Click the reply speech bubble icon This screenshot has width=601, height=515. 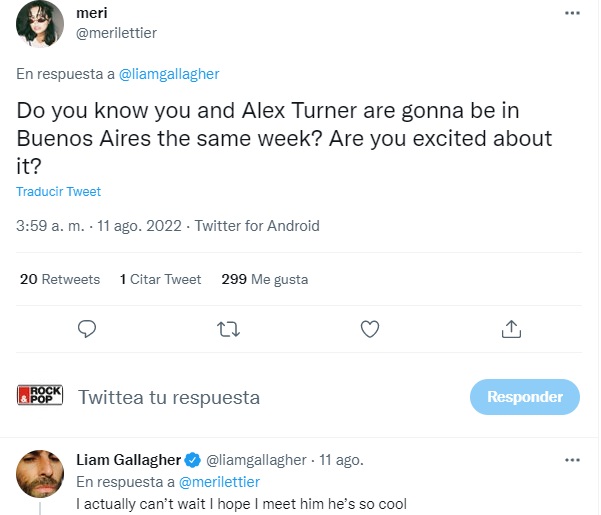(x=87, y=328)
